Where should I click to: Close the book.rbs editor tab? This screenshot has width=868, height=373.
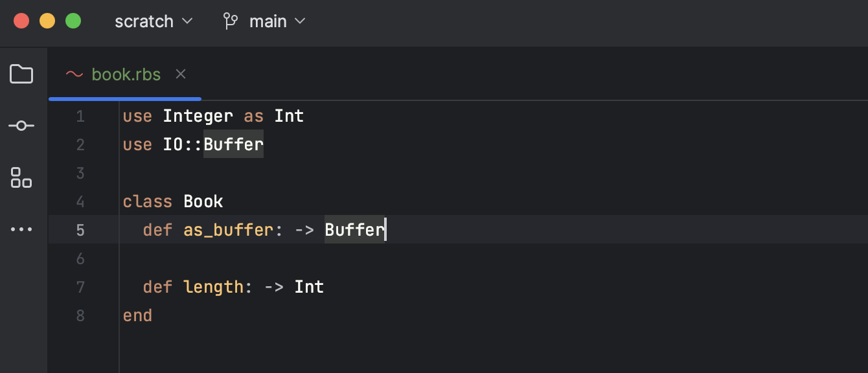tap(181, 74)
